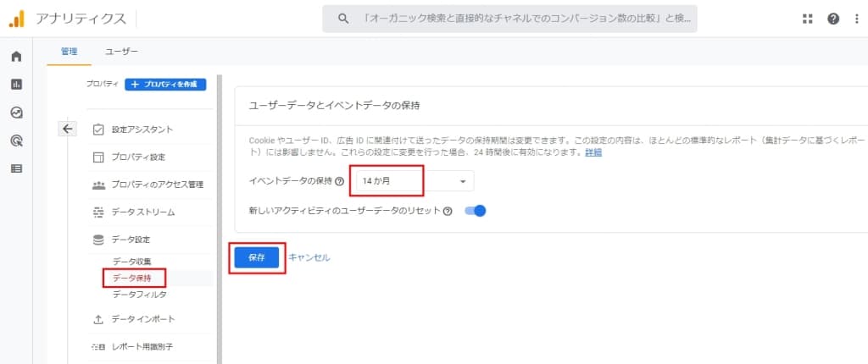Click help icon beside イベントデータの保持
The width and height of the screenshot is (868, 364).
[340, 181]
